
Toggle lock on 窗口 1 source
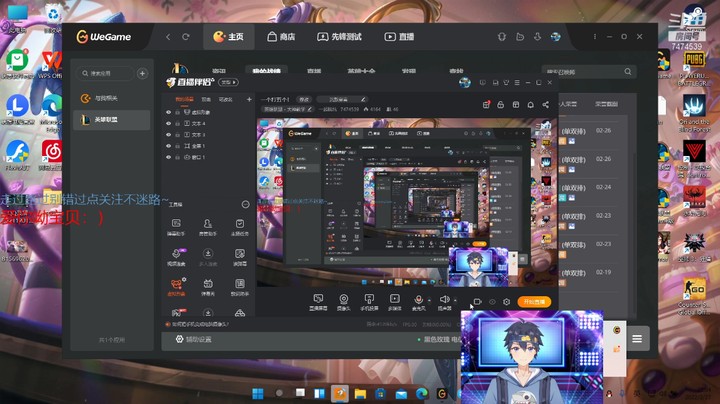(x=177, y=157)
